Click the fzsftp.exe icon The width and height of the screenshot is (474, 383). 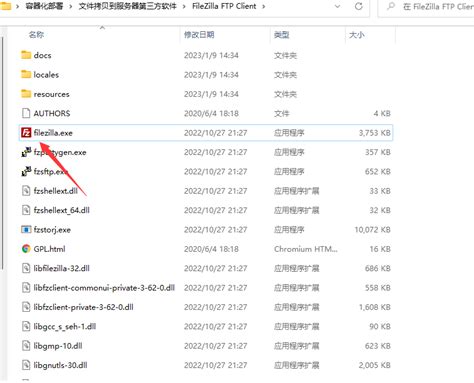[26, 171]
